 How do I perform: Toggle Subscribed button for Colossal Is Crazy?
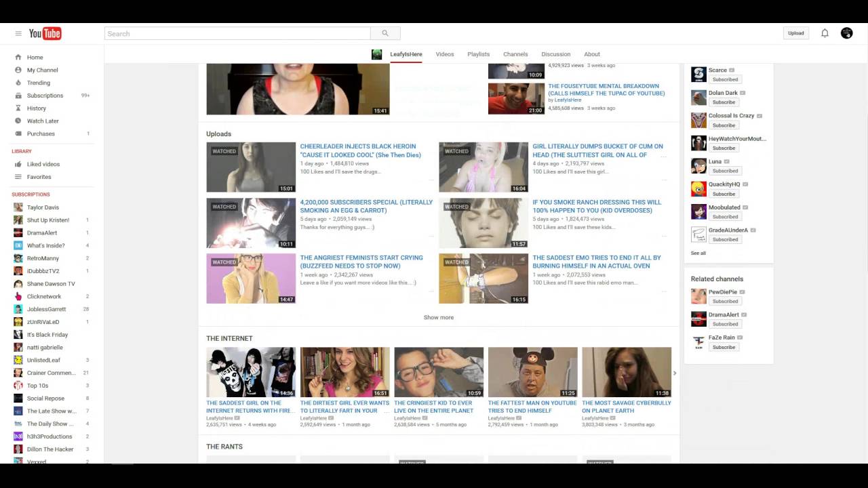pyautogui.click(x=725, y=125)
